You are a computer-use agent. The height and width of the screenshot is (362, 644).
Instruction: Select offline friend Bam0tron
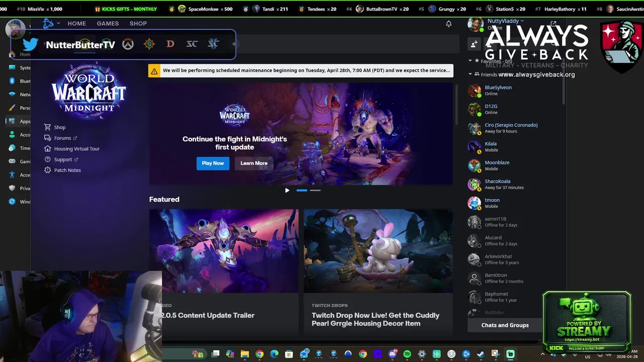tap(513, 278)
